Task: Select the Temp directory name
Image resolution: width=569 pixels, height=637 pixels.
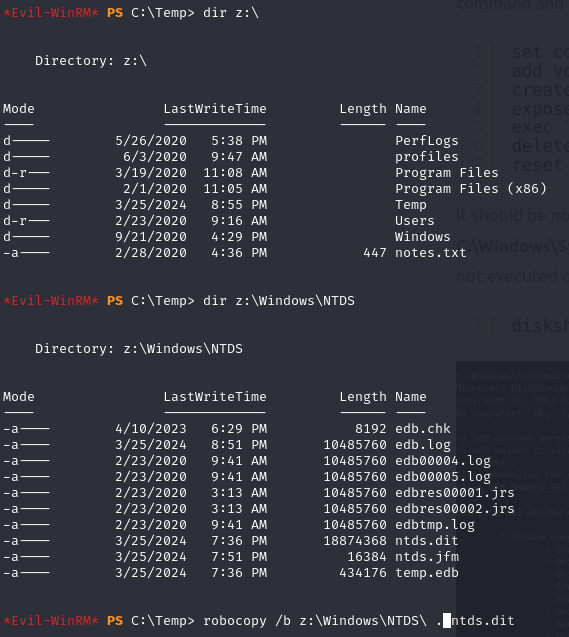Action: pos(411,205)
